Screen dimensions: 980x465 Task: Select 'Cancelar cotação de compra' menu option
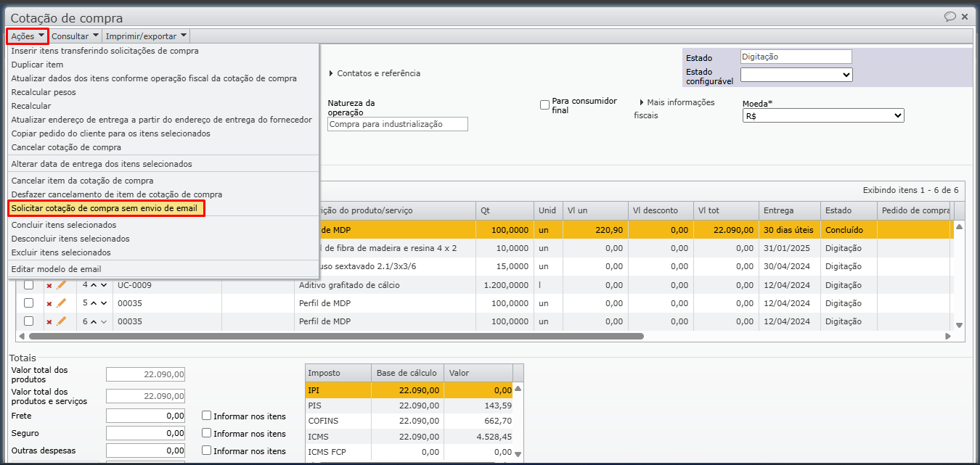[66, 147]
